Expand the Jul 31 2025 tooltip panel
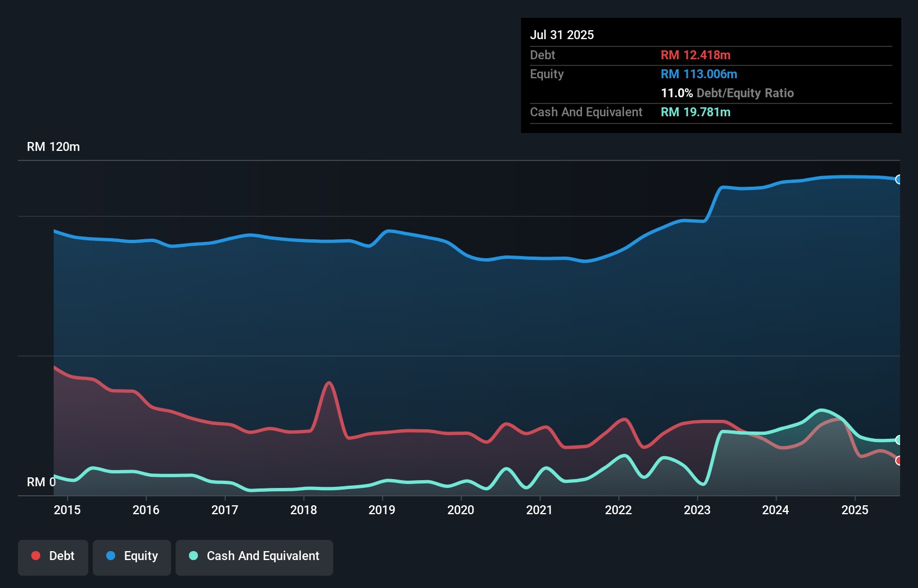Screen dimensions: 918x588 pos(562,35)
